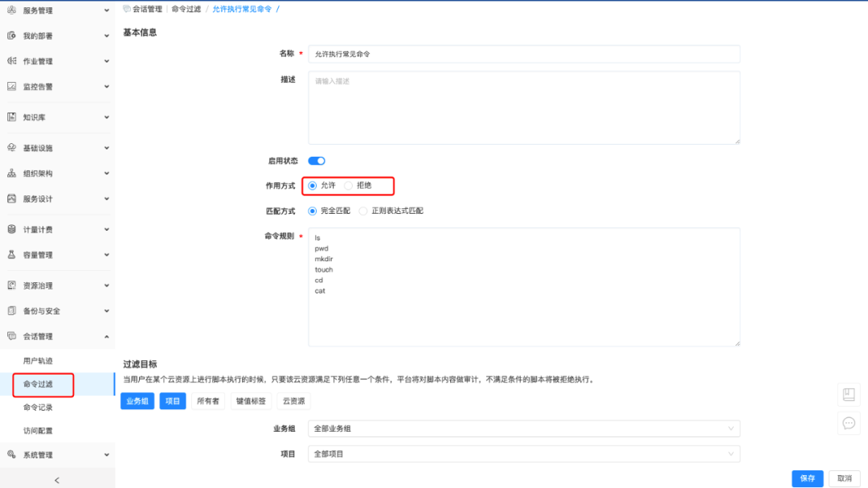Expand the 全部项目 dropdown

tap(524, 453)
